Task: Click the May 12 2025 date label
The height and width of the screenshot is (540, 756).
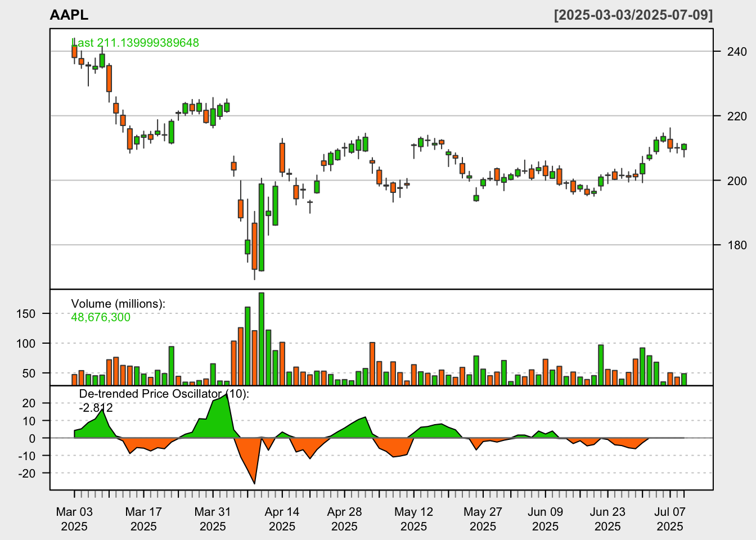Action: [x=413, y=519]
